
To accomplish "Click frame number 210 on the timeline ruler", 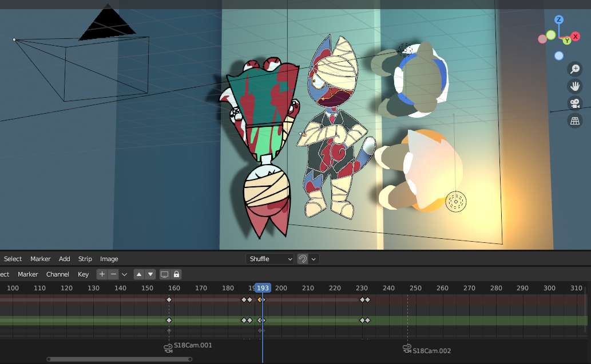I will point(308,288).
